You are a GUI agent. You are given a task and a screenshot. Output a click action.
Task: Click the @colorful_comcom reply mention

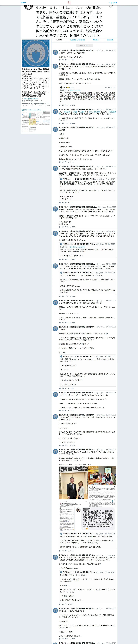[77, 247]
